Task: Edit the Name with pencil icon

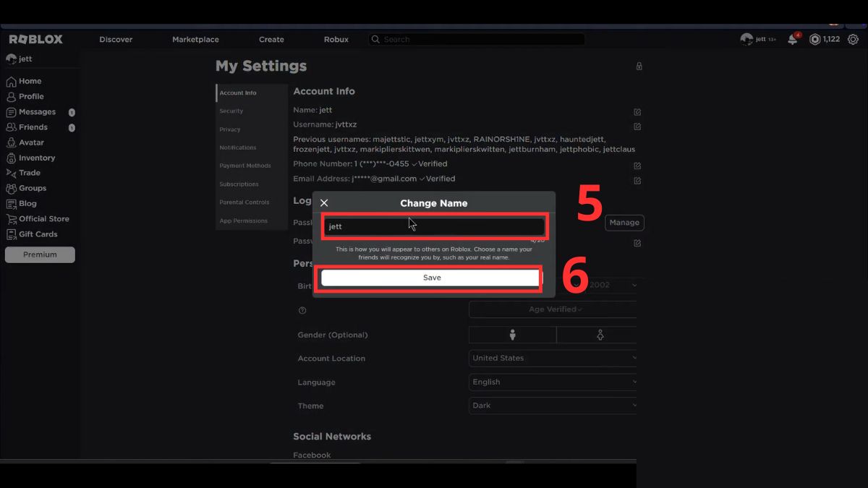Action: click(637, 112)
